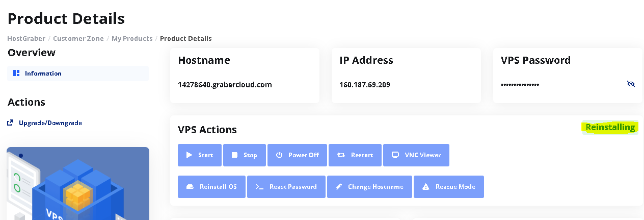Click the Reinstall OS button
The image size is (644, 220).
(211, 187)
